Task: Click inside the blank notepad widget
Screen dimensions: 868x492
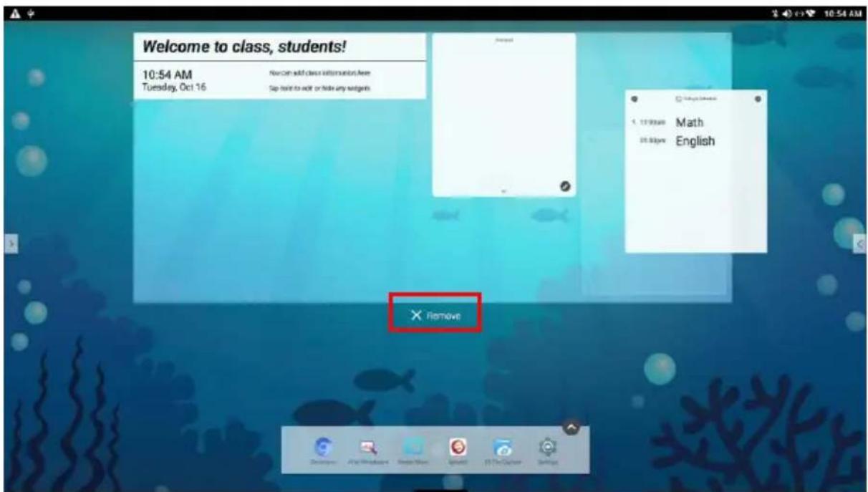Action: (x=503, y=115)
